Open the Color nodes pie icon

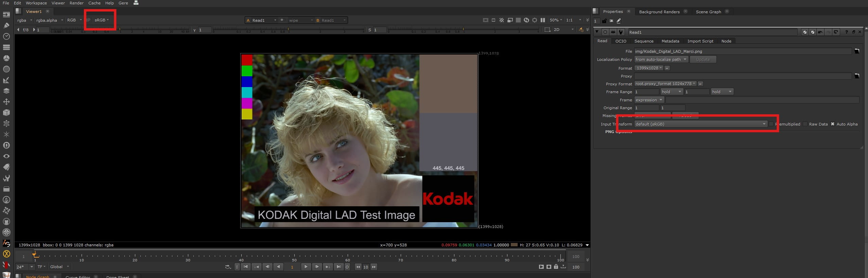coord(6,58)
